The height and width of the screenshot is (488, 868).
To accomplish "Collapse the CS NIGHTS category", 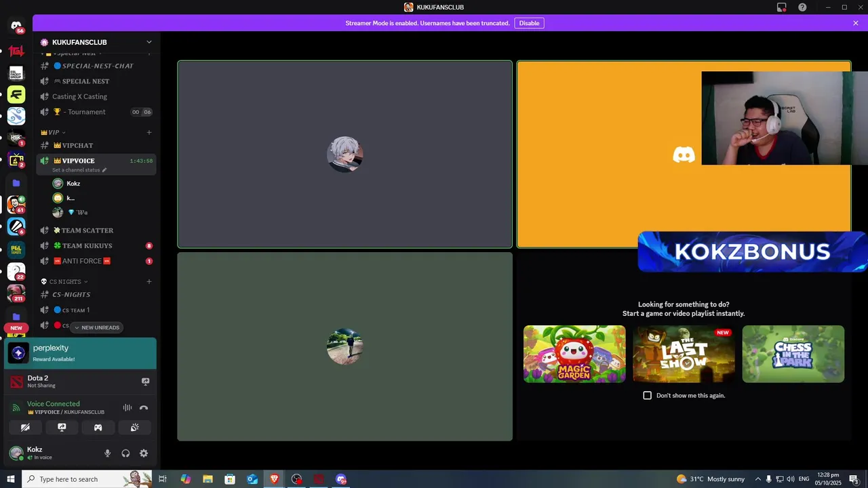I will pos(64,281).
